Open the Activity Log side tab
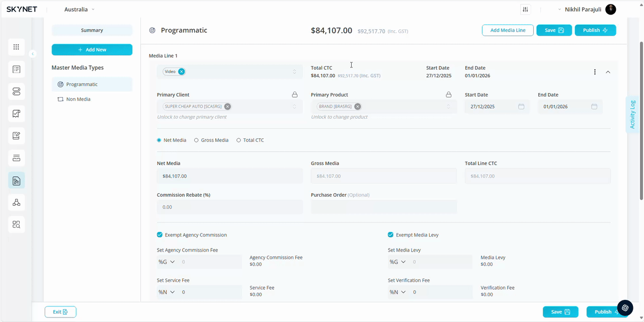This screenshot has width=644, height=322. pyautogui.click(x=632, y=114)
